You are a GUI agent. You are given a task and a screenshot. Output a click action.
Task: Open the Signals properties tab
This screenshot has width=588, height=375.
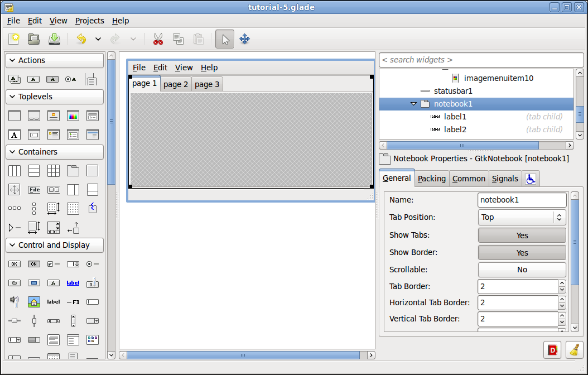tap(505, 179)
